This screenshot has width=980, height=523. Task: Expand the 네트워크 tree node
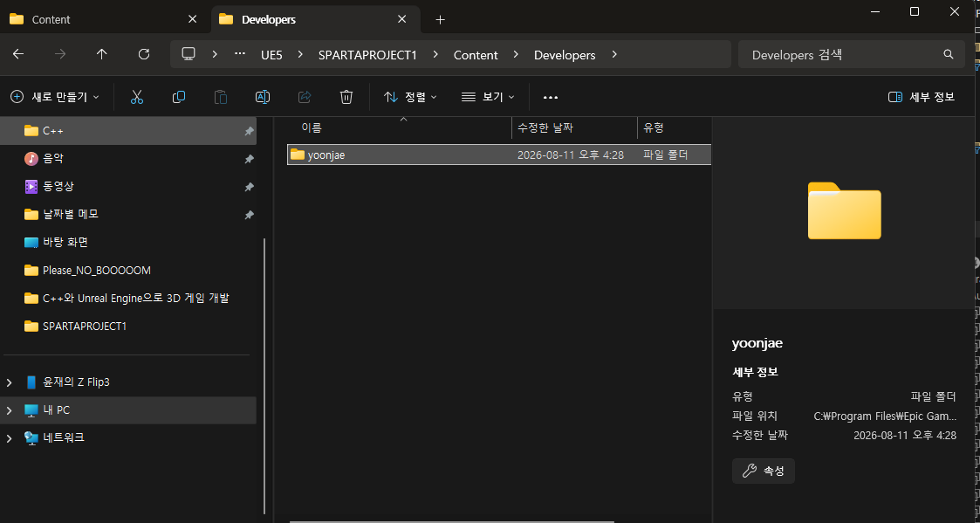tap(9, 438)
